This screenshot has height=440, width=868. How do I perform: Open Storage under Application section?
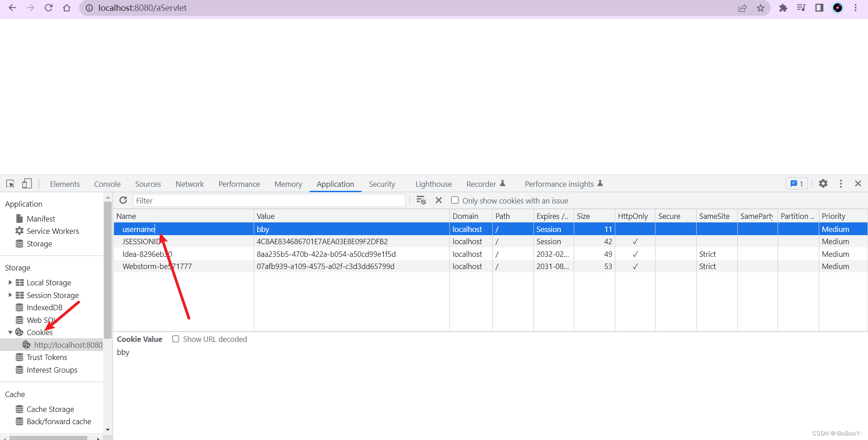[x=39, y=244]
